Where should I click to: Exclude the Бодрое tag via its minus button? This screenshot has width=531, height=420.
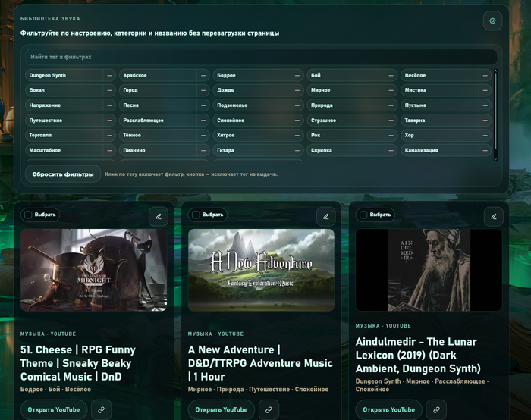point(297,76)
